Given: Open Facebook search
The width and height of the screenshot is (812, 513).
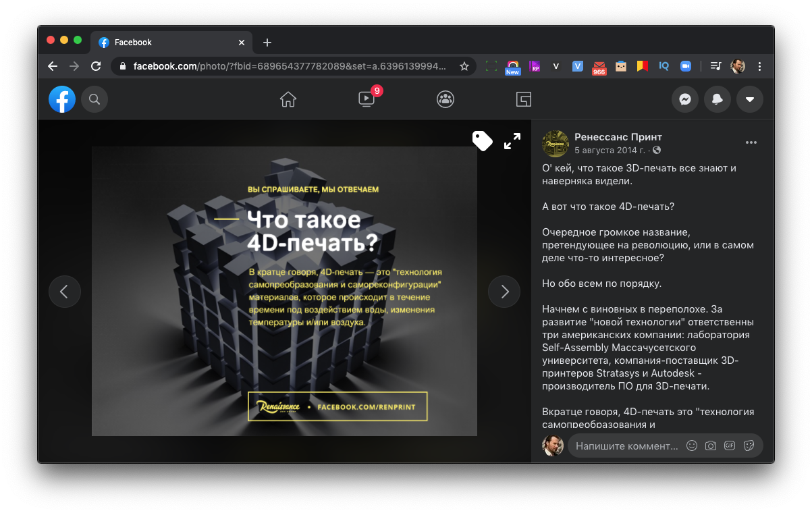Looking at the screenshot, I should click(x=94, y=99).
